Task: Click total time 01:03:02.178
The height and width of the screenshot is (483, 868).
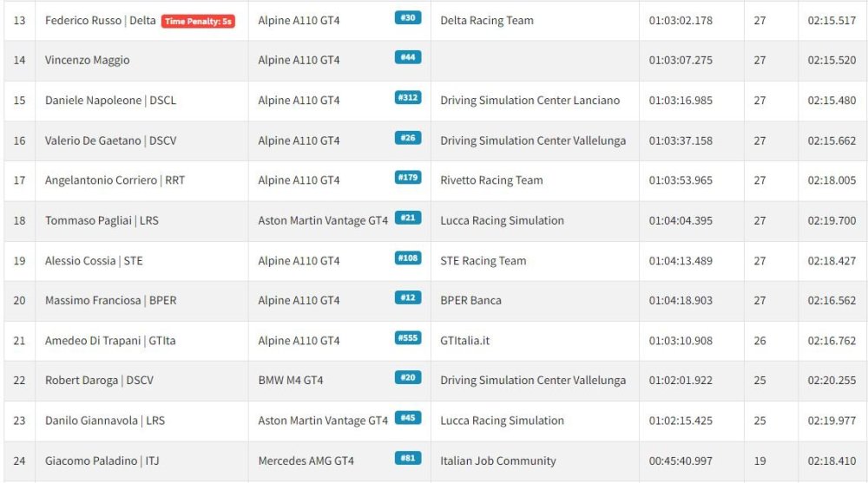Action: [x=681, y=21]
